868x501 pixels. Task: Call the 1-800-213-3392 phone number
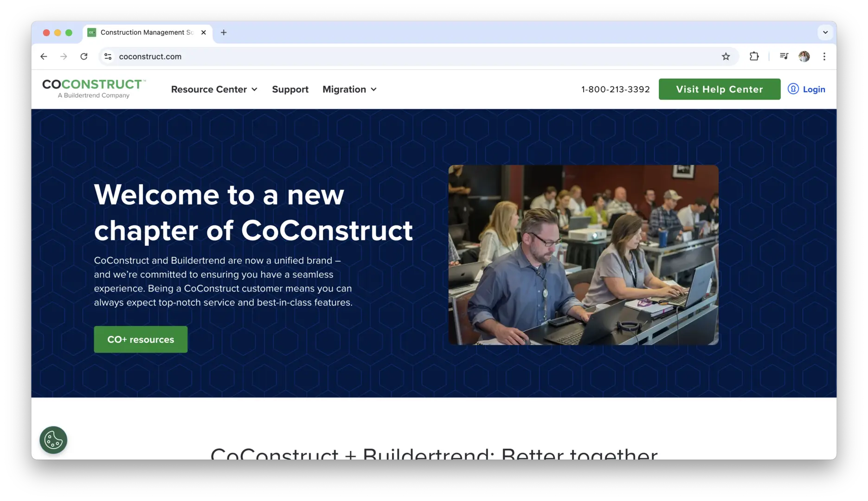(x=616, y=90)
